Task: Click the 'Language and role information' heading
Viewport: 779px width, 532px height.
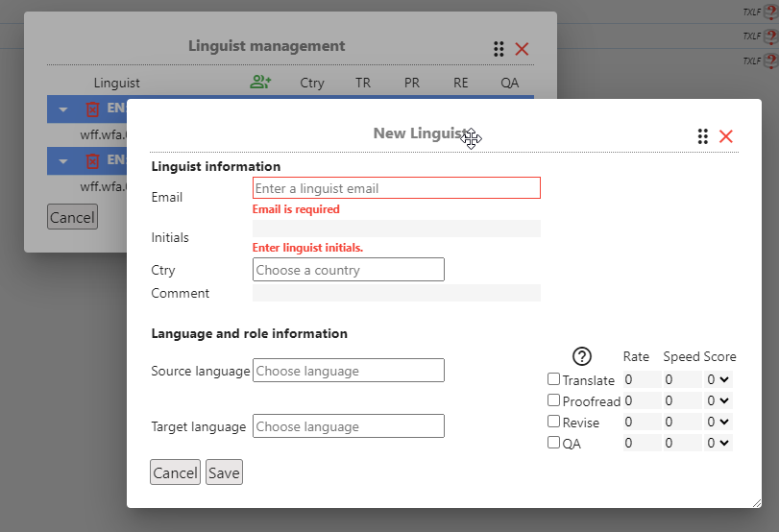Action: tap(250, 333)
